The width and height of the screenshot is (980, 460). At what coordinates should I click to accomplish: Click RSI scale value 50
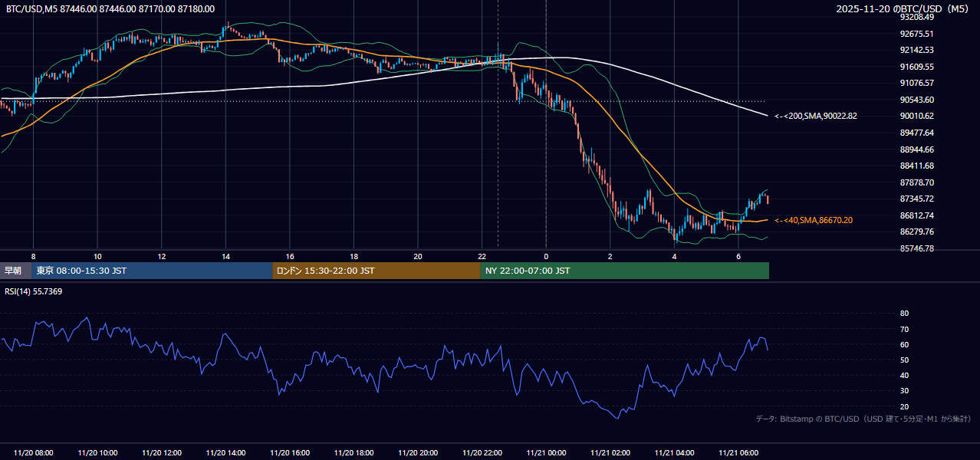[x=905, y=360]
